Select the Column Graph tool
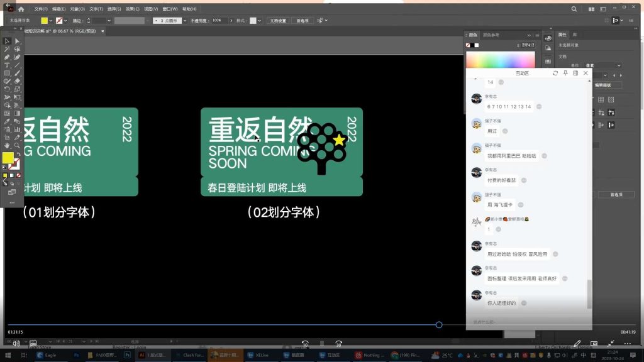Image resolution: width=644 pixels, height=362 pixels. 17,129
